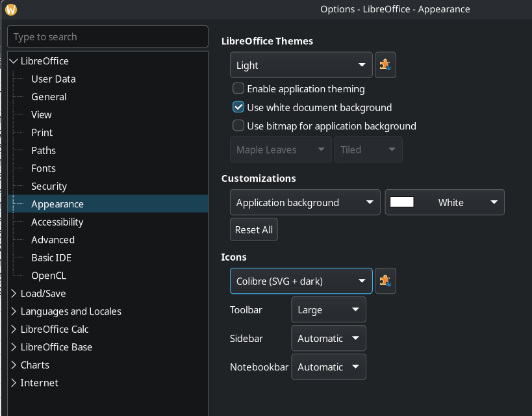
Task: Click the extension icon beside the Themes dropdown
Action: pos(386,65)
